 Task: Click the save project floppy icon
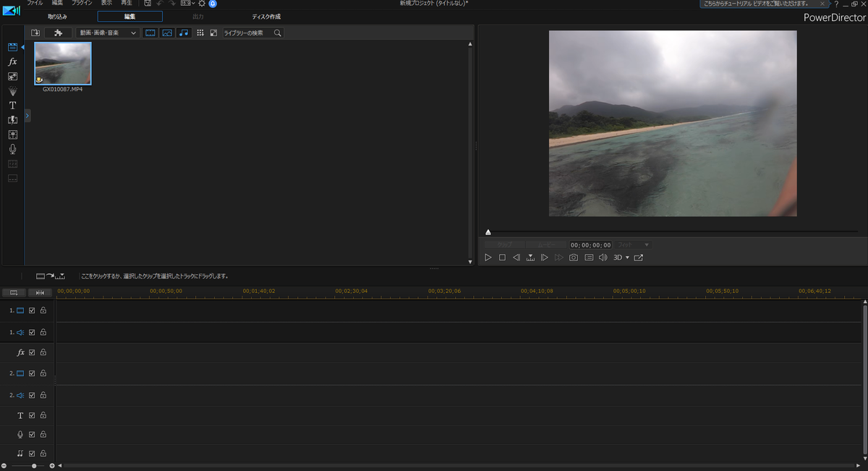147,4
